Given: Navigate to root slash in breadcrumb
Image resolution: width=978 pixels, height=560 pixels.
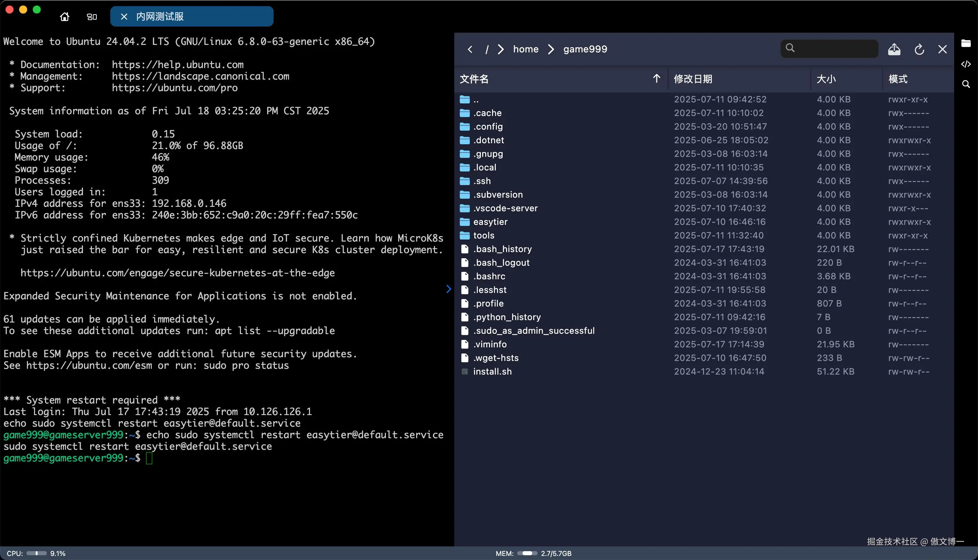Looking at the screenshot, I should [487, 49].
